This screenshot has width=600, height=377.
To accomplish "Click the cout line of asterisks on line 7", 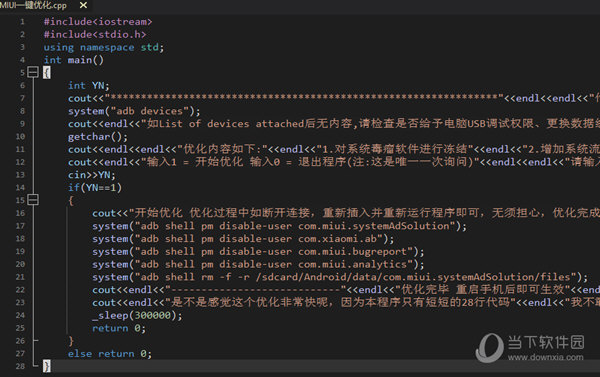I will 334,98.
